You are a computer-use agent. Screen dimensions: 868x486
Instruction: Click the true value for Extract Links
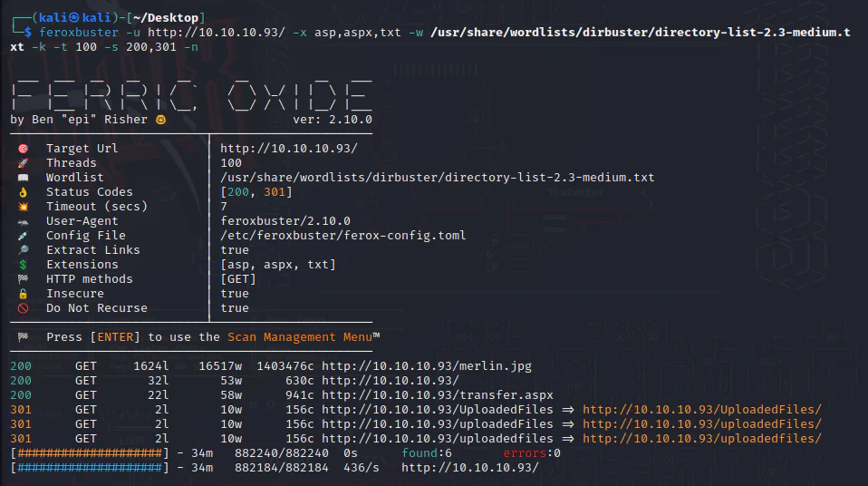pos(235,250)
